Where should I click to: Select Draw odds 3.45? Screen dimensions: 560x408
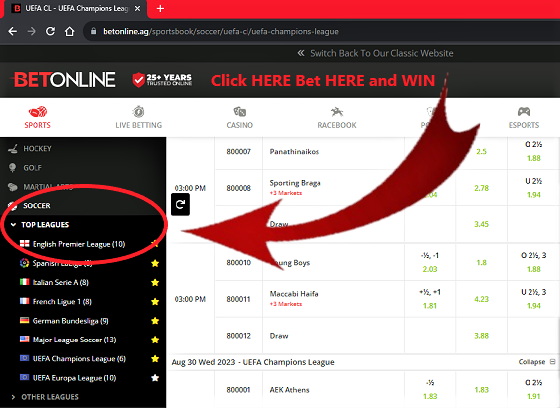click(x=481, y=224)
